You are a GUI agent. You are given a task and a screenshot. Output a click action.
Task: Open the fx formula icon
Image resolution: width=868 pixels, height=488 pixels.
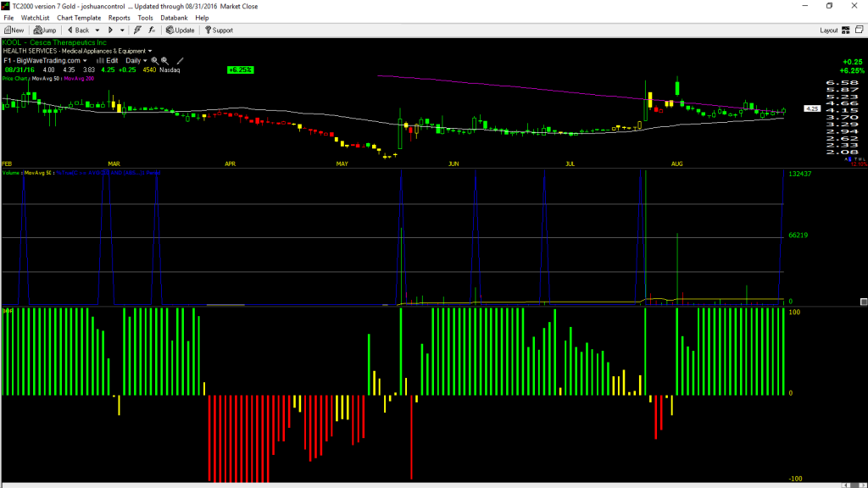pyautogui.click(x=152, y=30)
